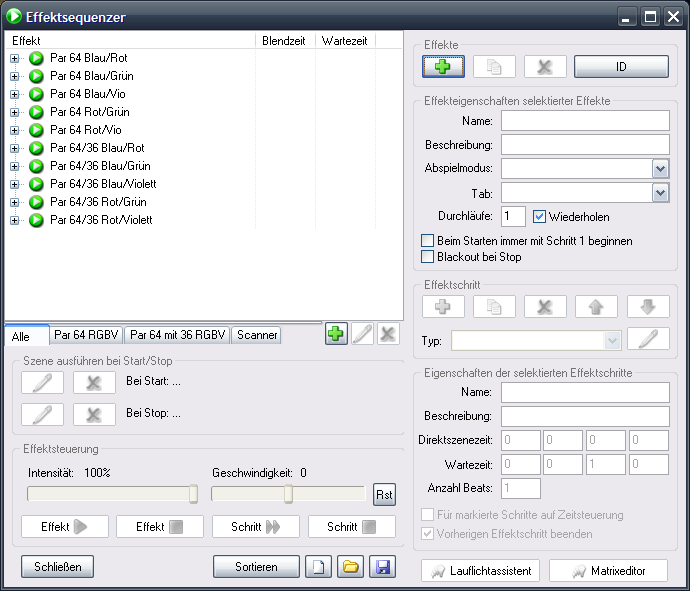Enable Beim Starten immer mit Schritt 1 beginnen
Image resolution: width=690 pixels, height=591 pixels.
(x=427, y=241)
